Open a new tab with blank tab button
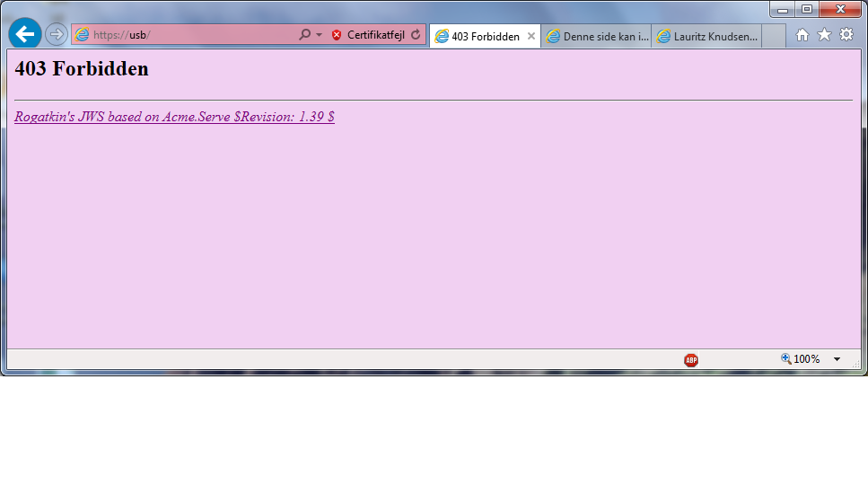The image size is (868, 485). pos(774,37)
